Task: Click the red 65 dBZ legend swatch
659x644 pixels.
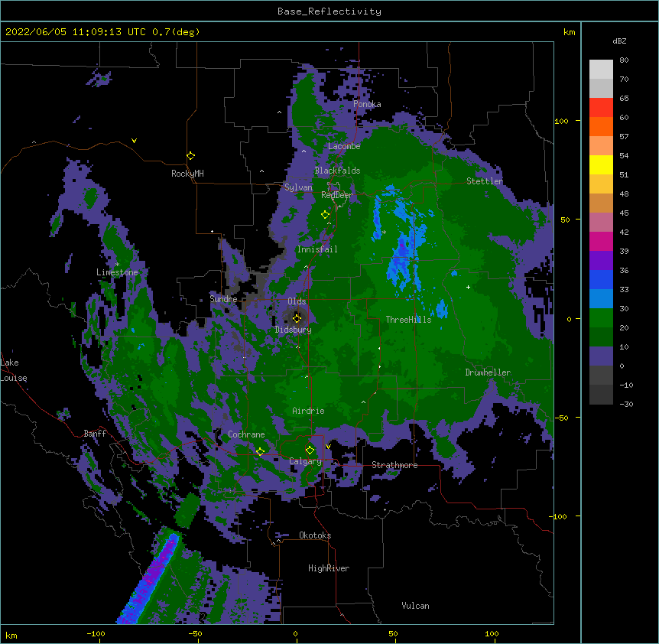Action: (x=601, y=107)
